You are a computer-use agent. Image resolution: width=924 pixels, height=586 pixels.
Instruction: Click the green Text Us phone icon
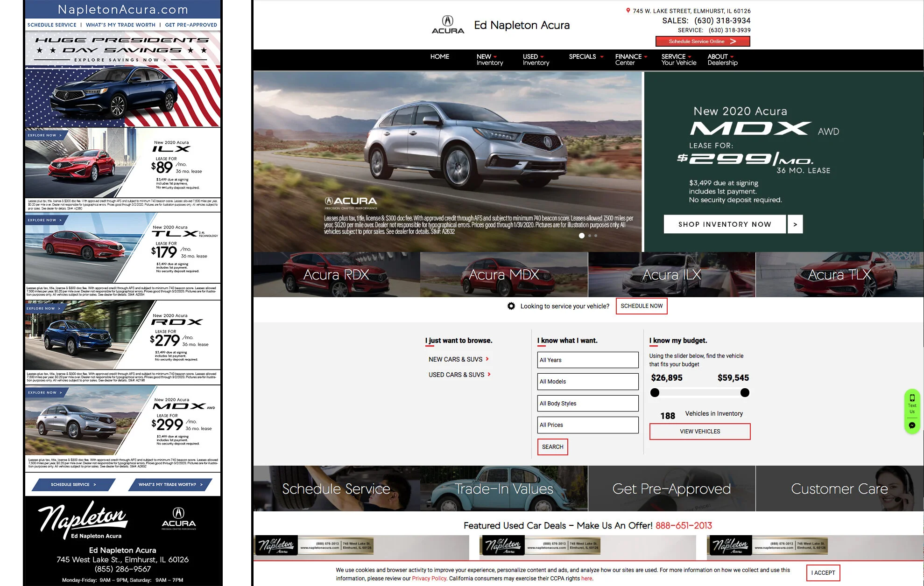(912, 399)
